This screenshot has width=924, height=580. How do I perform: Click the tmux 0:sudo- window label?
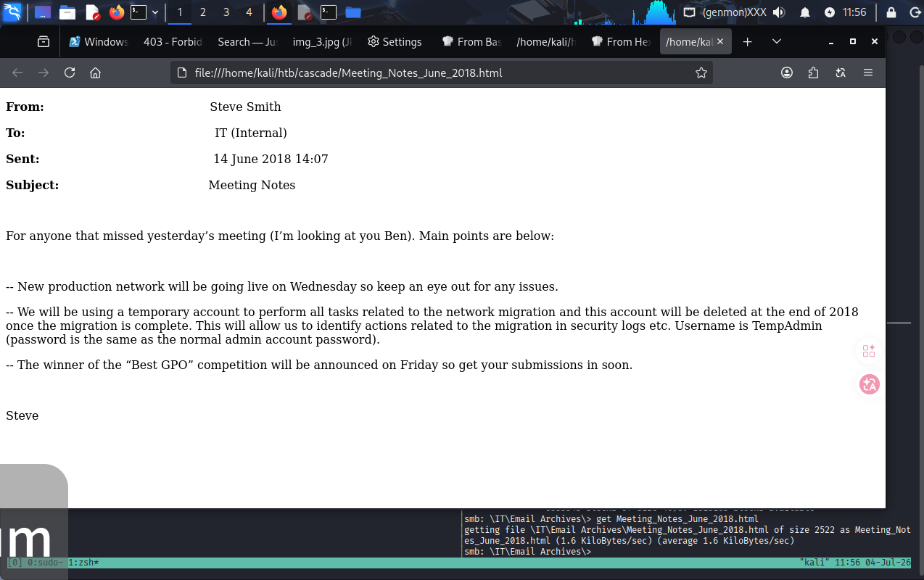[45, 563]
